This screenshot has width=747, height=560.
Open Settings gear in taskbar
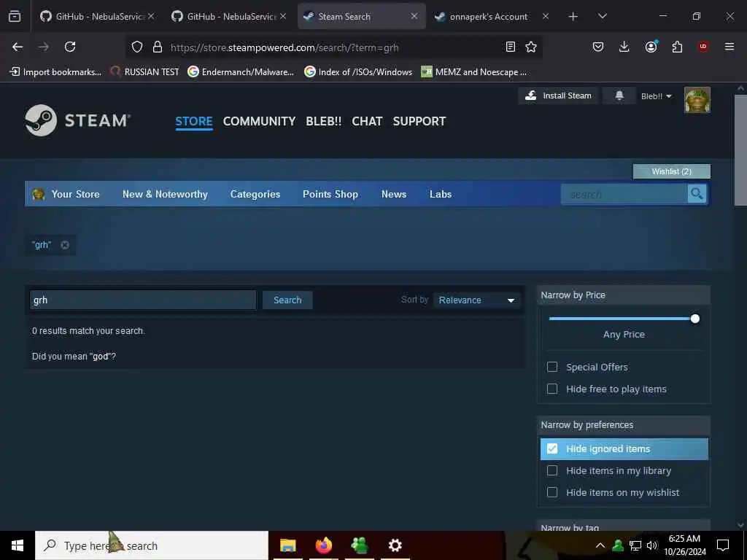coord(395,545)
